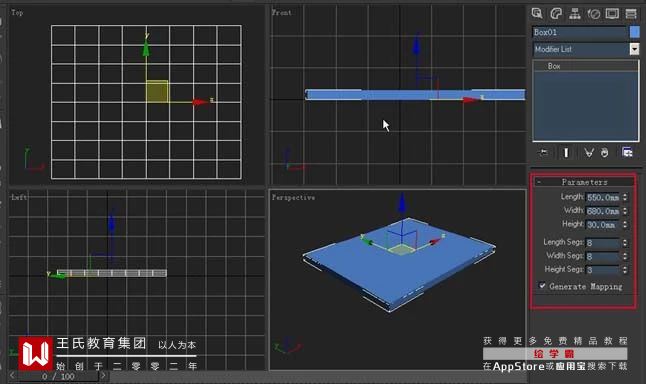The width and height of the screenshot is (646, 384).
Task: Open the Create command panel tab
Action: [537, 13]
